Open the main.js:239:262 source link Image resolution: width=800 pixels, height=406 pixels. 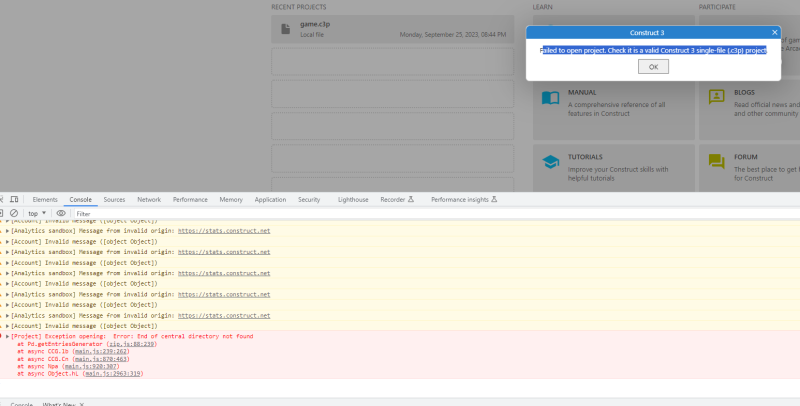click(101, 351)
